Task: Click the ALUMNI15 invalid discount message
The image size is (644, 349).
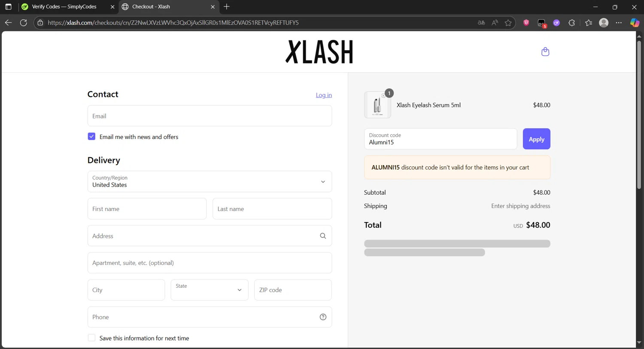Action: [x=457, y=167]
